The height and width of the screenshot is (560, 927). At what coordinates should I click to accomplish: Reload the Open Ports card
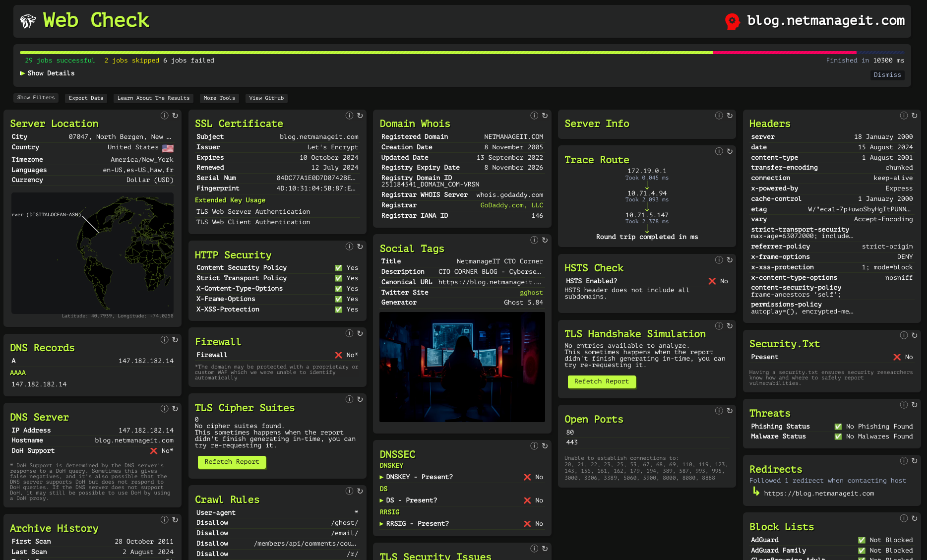[x=730, y=411]
